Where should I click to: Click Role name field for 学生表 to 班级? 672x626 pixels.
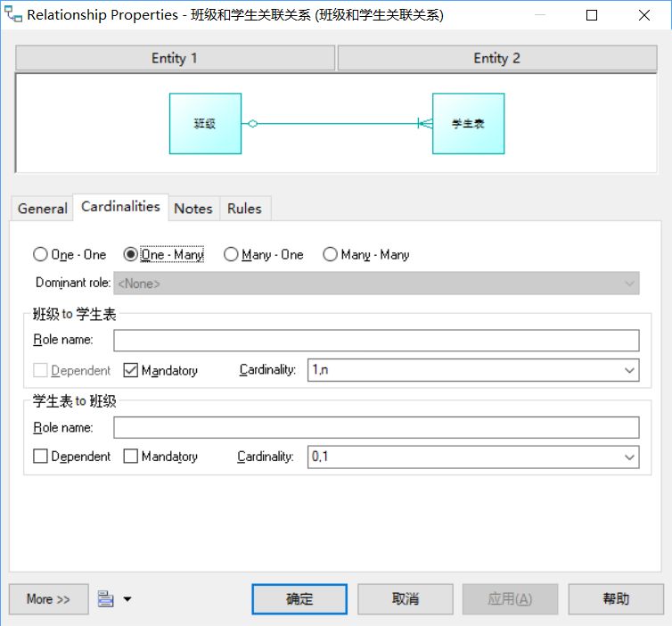(376, 427)
